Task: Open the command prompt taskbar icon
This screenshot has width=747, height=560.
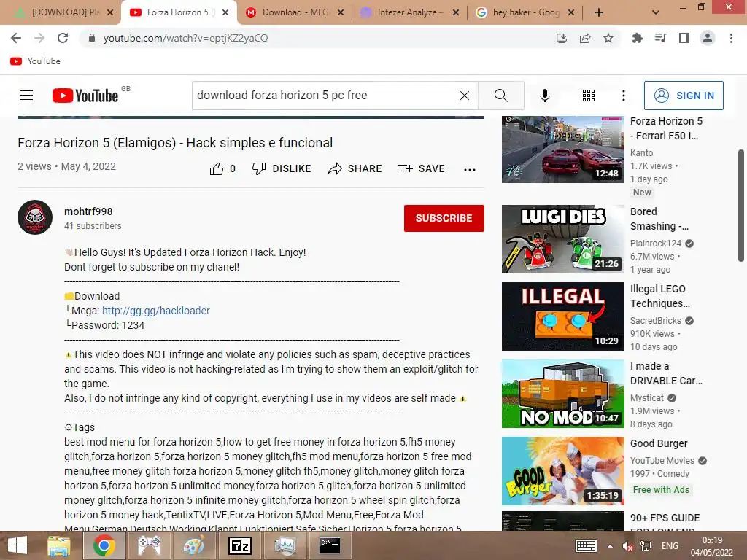Action: pos(329,545)
